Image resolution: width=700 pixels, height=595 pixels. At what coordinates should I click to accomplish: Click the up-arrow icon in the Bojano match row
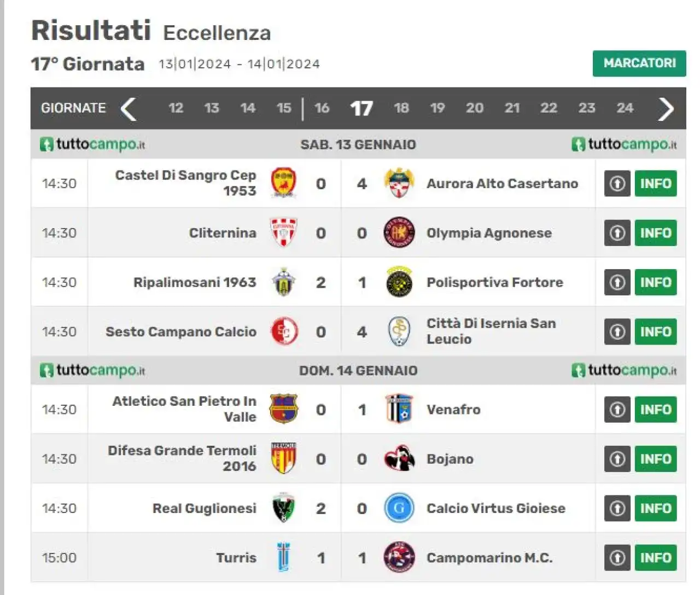pos(617,459)
